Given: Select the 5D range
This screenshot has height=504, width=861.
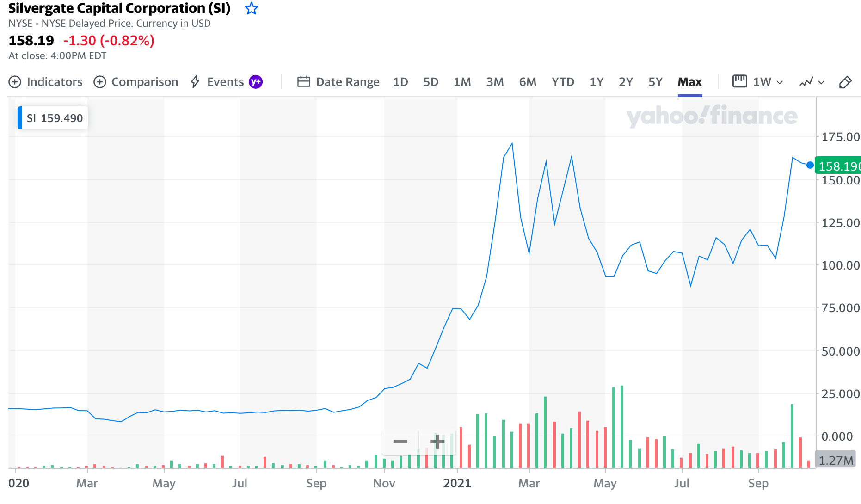Looking at the screenshot, I should point(430,82).
